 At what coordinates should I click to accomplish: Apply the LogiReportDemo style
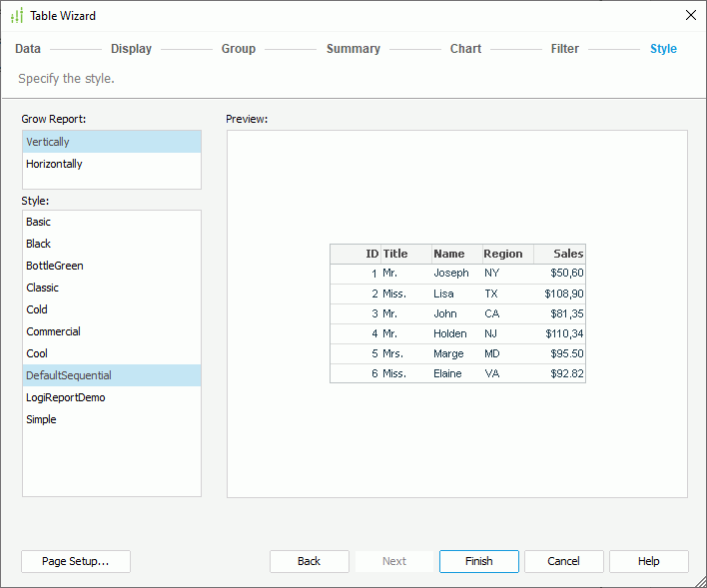point(66,397)
